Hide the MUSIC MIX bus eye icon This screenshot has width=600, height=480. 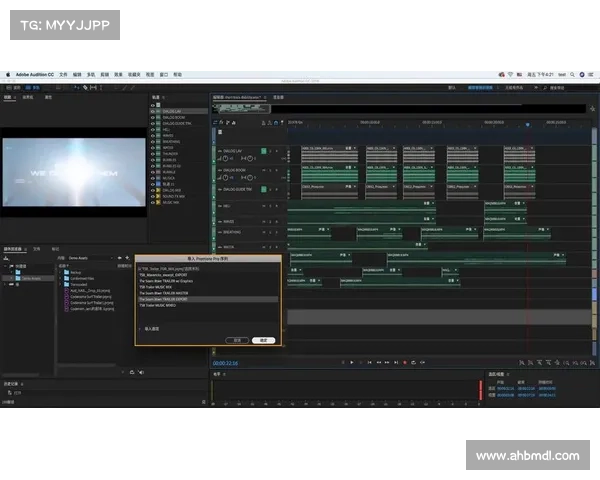(153, 202)
